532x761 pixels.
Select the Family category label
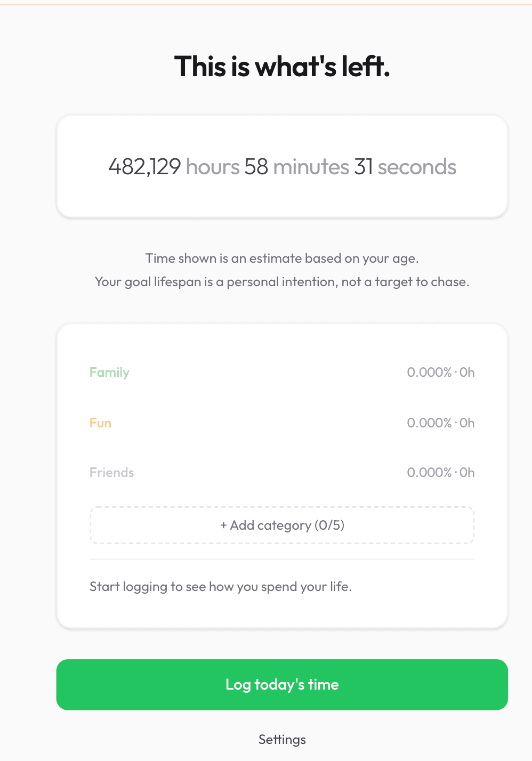click(x=109, y=372)
